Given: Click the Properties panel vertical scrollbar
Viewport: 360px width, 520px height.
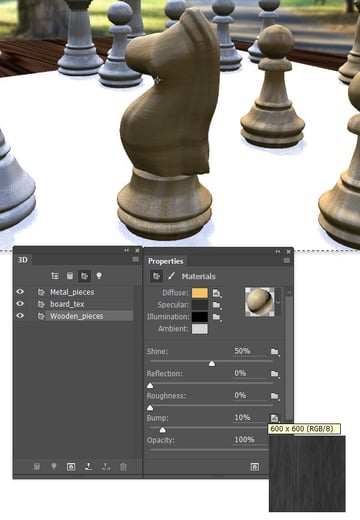Looking at the screenshot, I should coord(289,357).
